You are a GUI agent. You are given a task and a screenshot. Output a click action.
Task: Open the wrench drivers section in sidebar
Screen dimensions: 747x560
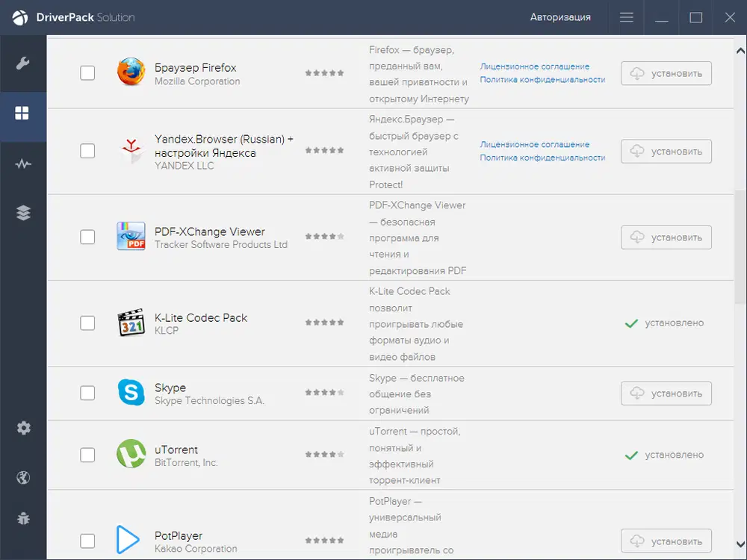[x=22, y=63]
